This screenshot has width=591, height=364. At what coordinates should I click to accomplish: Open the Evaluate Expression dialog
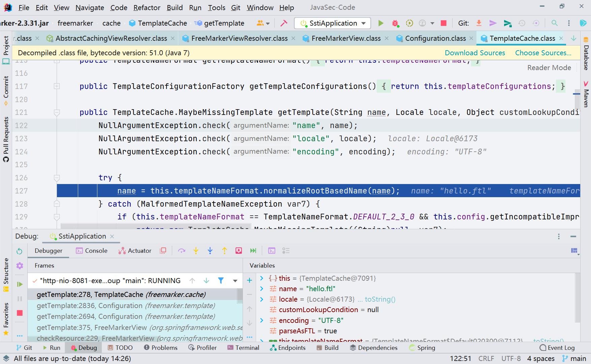point(272,250)
